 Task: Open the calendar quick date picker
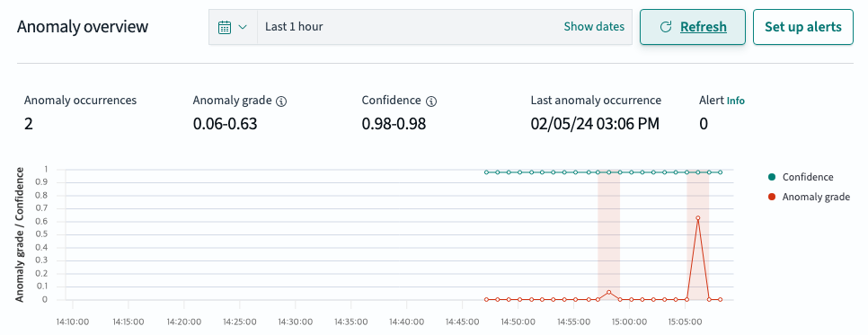(x=233, y=27)
